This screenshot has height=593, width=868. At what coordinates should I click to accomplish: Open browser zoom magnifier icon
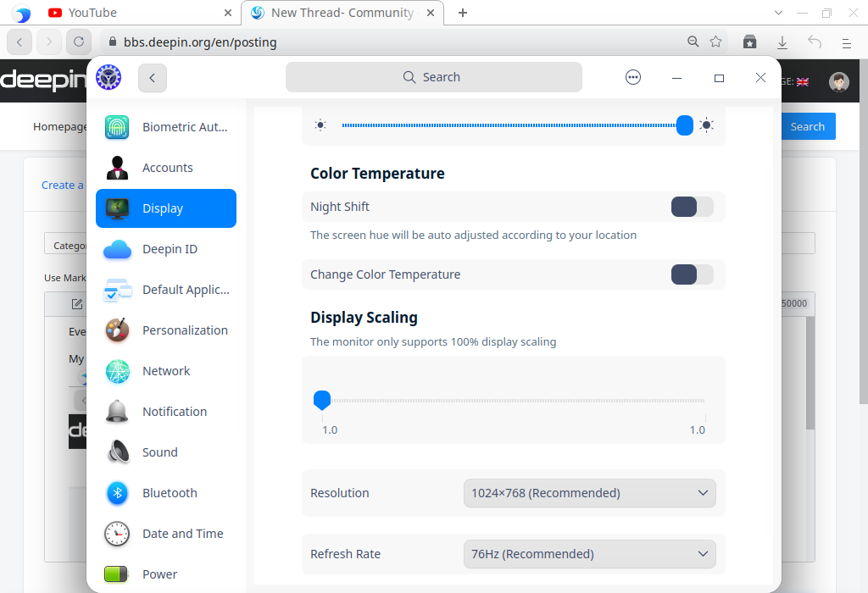pos(693,42)
